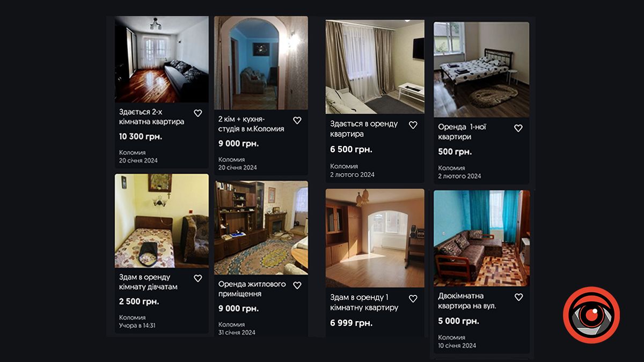The width and height of the screenshot is (644, 362).
Task: Open Здається в оренду квартира title
Action: click(x=364, y=129)
